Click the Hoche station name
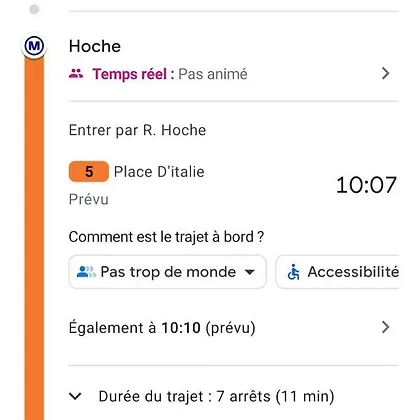420x420 pixels. pyautogui.click(x=95, y=46)
